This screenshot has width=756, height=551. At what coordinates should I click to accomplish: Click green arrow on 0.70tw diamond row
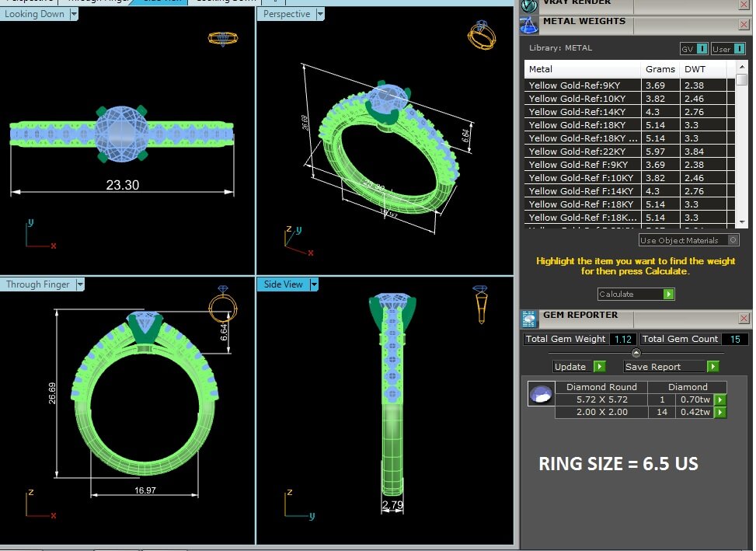(720, 399)
